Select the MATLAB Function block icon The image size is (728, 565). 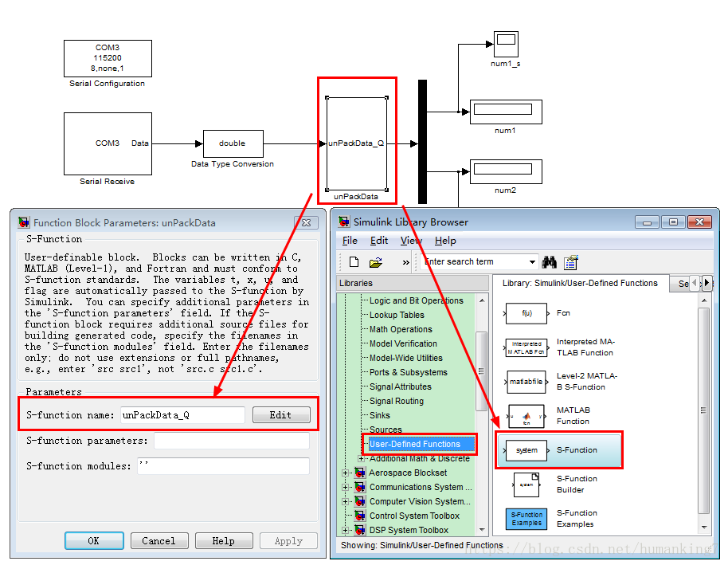tap(526, 416)
